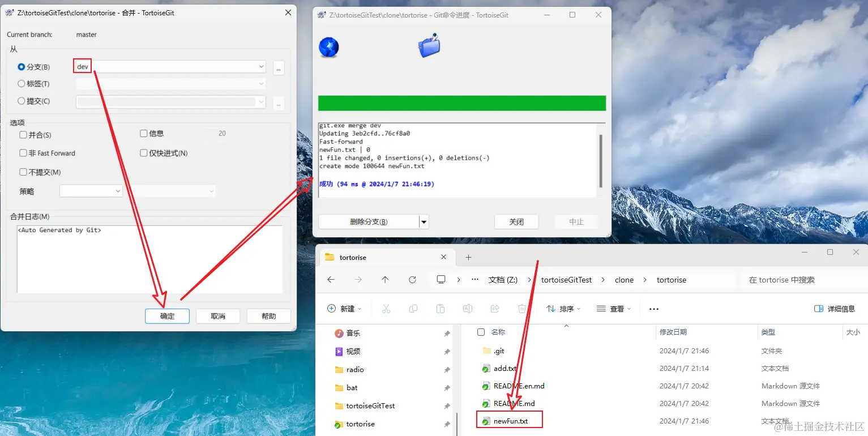Expand chevron after tortoiseGitTest in address bar

click(x=603, y=280)
